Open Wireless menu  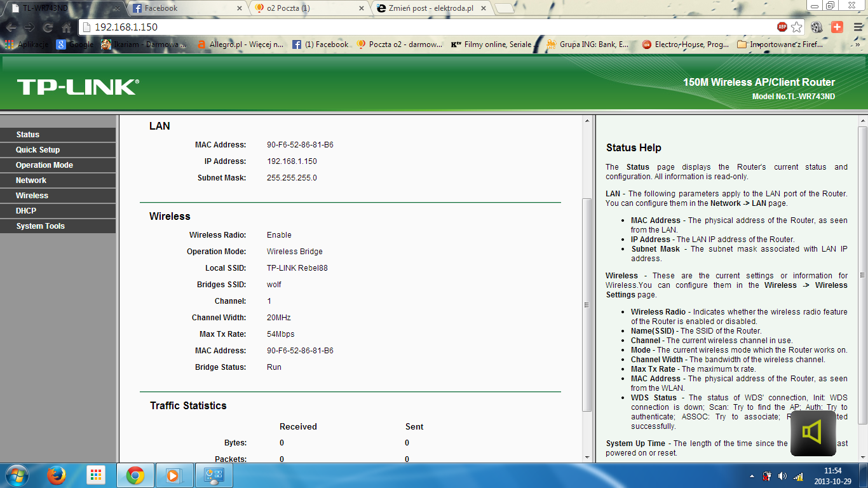58,196
